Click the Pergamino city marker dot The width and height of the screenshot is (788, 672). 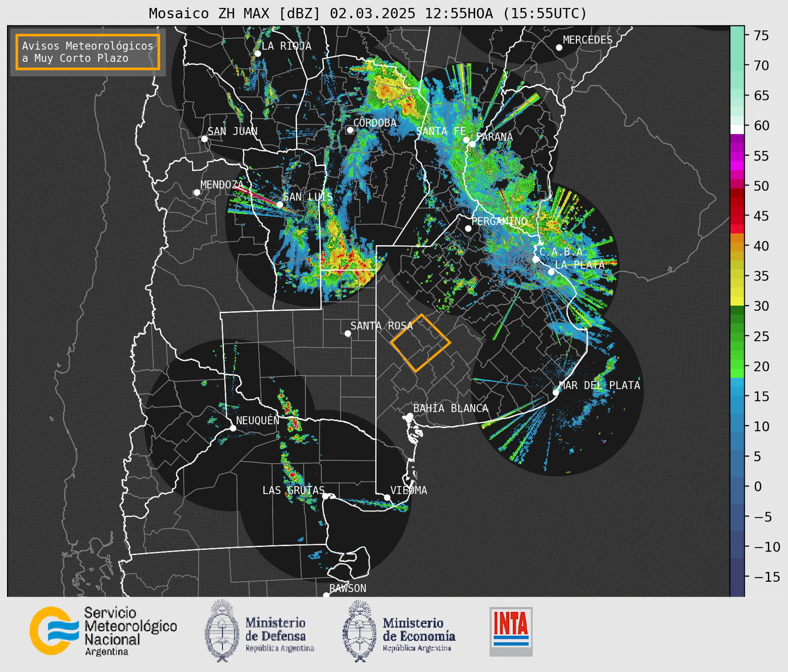pos(468,229)
